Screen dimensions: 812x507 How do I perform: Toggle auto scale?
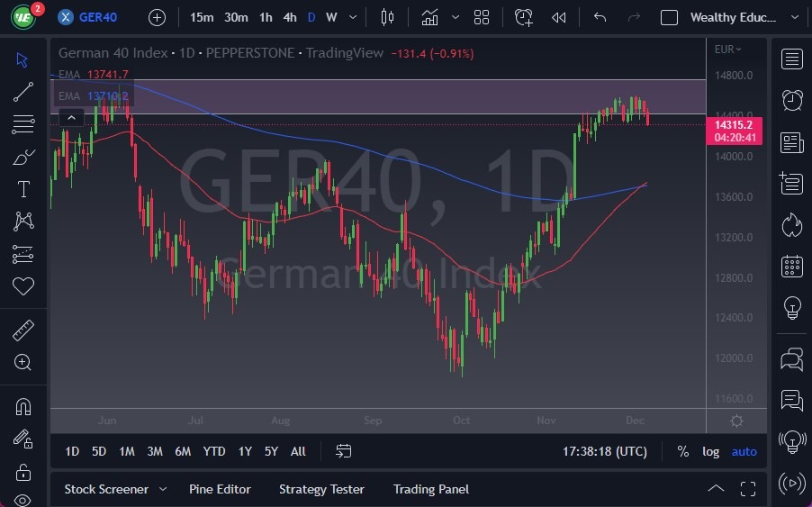(744, 451)
